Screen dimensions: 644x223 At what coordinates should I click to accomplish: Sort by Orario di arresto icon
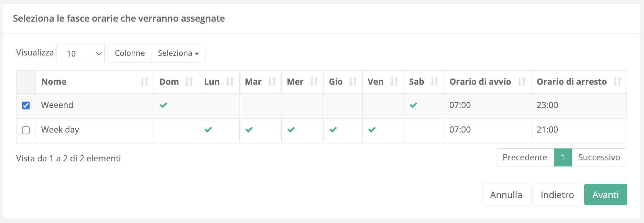tap(617, 82)
